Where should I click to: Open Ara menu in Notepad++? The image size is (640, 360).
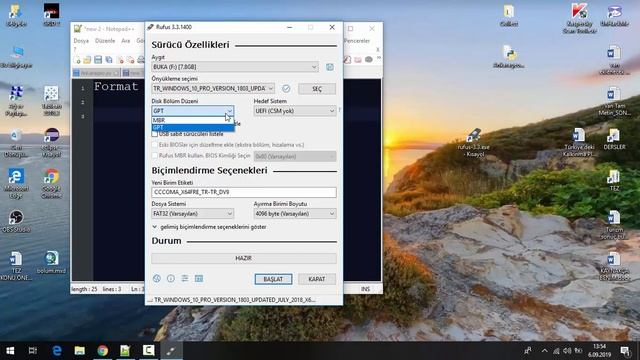(125, 41)
